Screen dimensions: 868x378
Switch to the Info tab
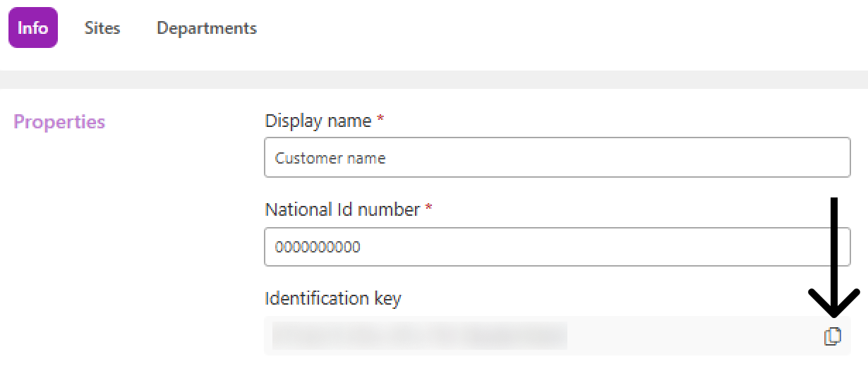pyautogui.click(x=32, y=28)
